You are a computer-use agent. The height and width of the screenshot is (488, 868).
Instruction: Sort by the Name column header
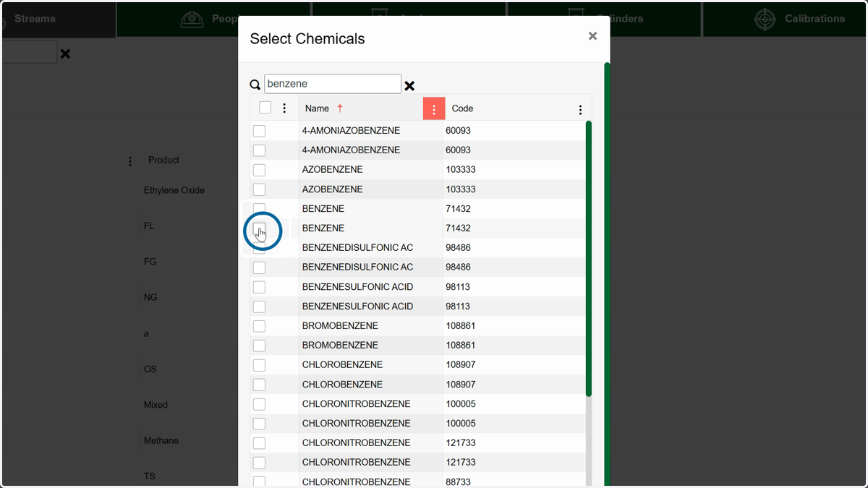(x=317, y=108)
